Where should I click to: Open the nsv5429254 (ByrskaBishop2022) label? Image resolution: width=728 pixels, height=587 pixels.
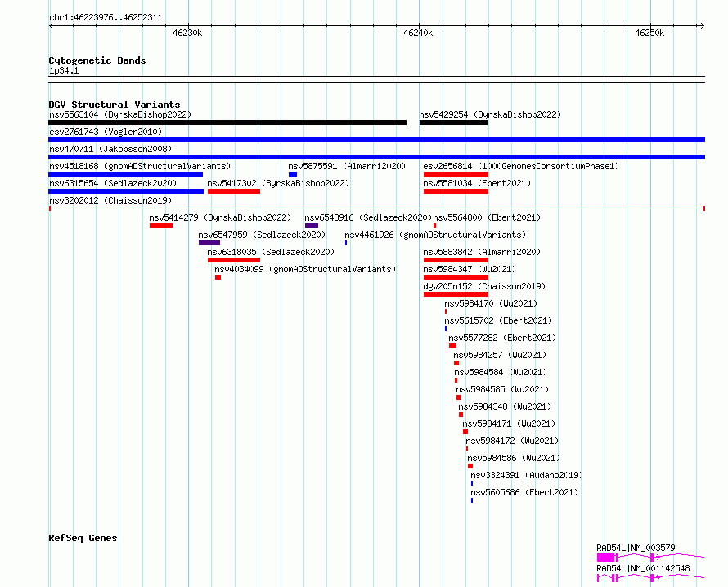(x=490, y=114)
